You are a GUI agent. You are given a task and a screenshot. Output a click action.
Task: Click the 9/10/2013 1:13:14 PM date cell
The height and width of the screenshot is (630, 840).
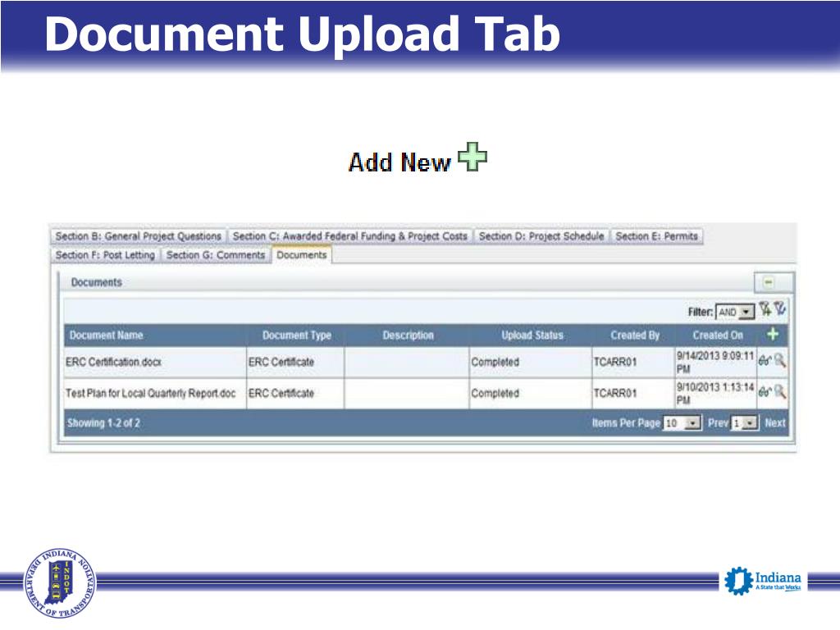pyautogui.click(x=715, y=393)
